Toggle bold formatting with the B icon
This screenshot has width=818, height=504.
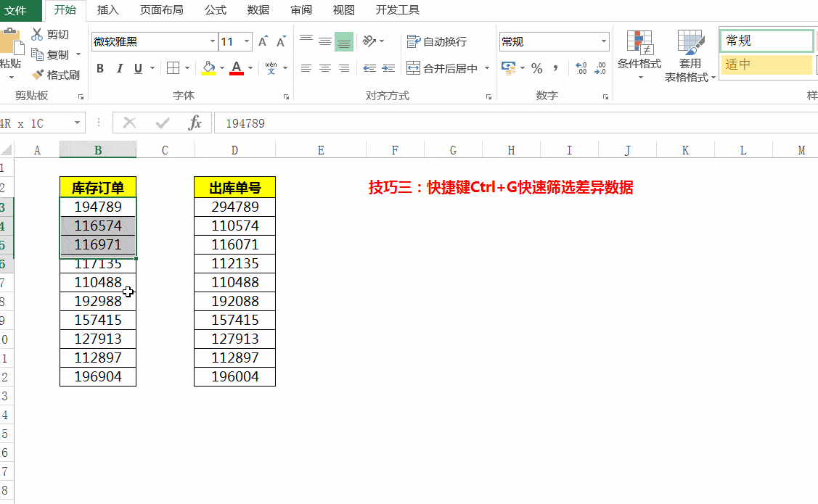(100, 68)
